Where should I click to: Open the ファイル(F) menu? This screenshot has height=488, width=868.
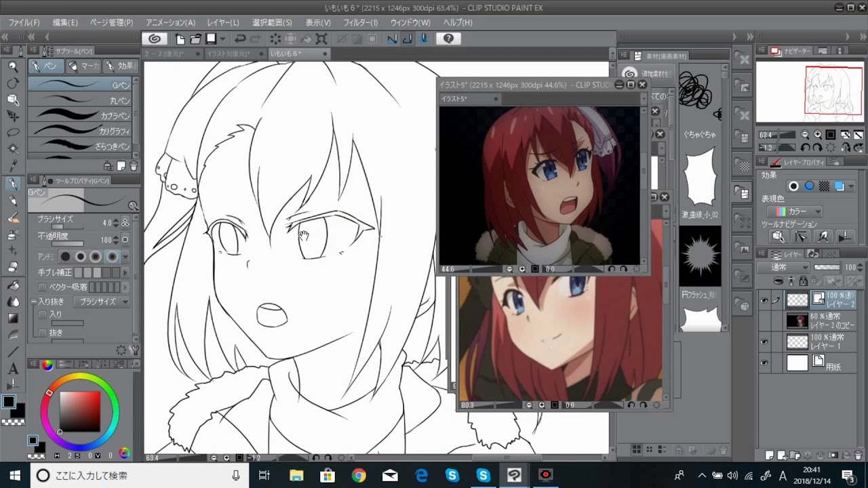tap(24, 22)
